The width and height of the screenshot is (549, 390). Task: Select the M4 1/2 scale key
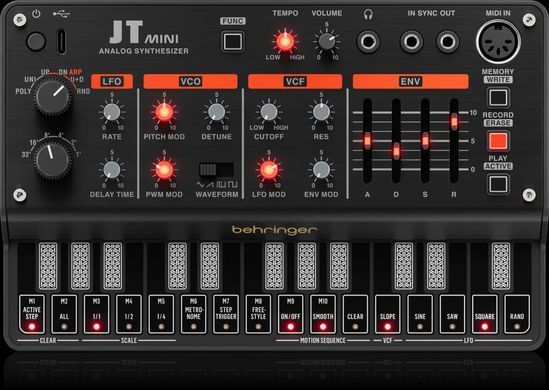[x=129, y=314]
